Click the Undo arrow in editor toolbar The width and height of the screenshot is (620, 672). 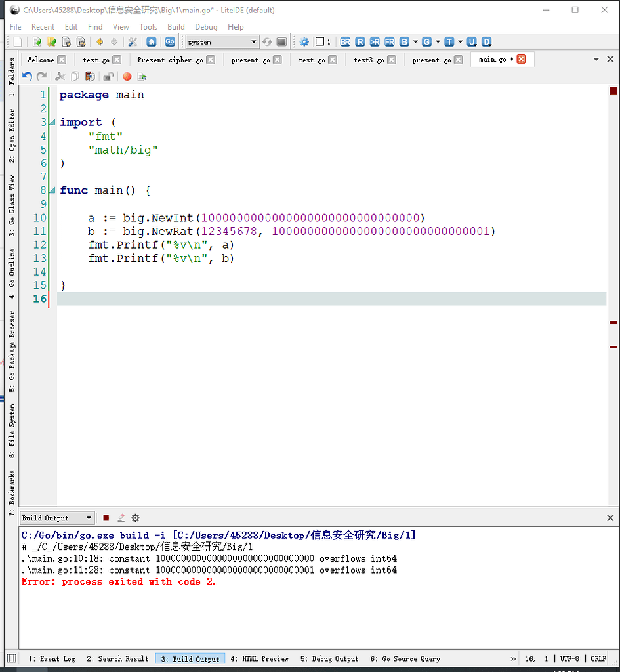(x=27, y=77)
